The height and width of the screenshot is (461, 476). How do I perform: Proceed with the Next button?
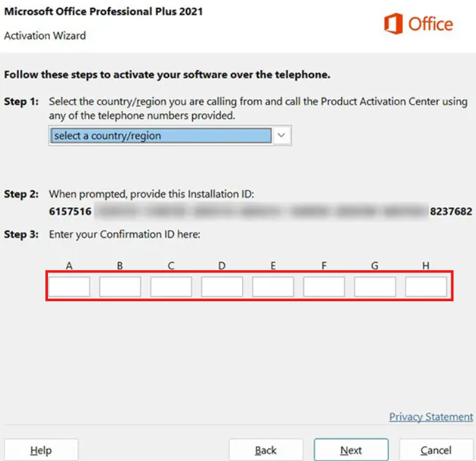pos(351,450)
